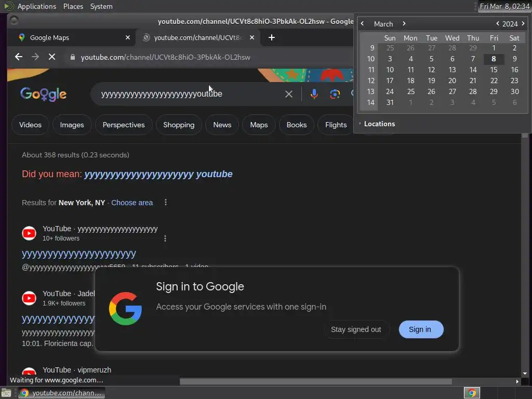Click the YouTube favicon of Jadel result
Screen dimensions: 532x399
point(29,298)
